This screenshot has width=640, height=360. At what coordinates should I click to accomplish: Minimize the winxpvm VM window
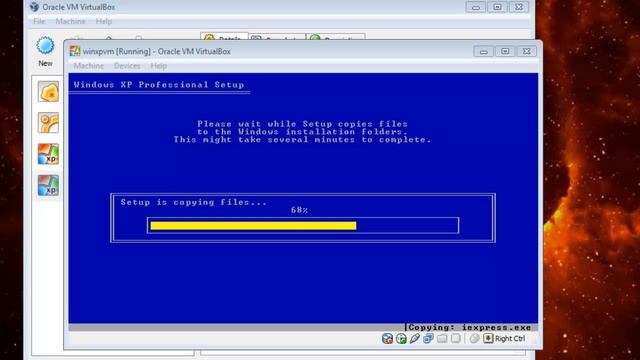(x=484, y=51)
